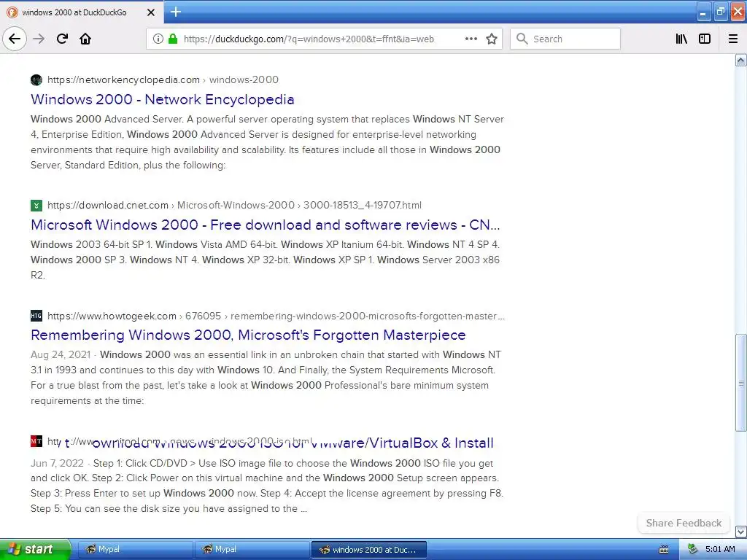This screenshot has width=747, height=560.
Task: Click the www.howtogeek.com URL text
Action: click(x=112, y=316)
